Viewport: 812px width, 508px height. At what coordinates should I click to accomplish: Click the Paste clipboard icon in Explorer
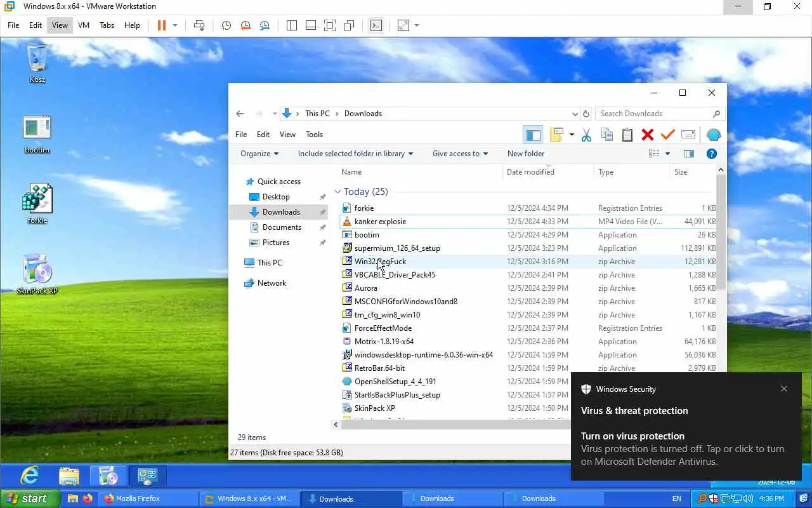[x=627, y=135]
